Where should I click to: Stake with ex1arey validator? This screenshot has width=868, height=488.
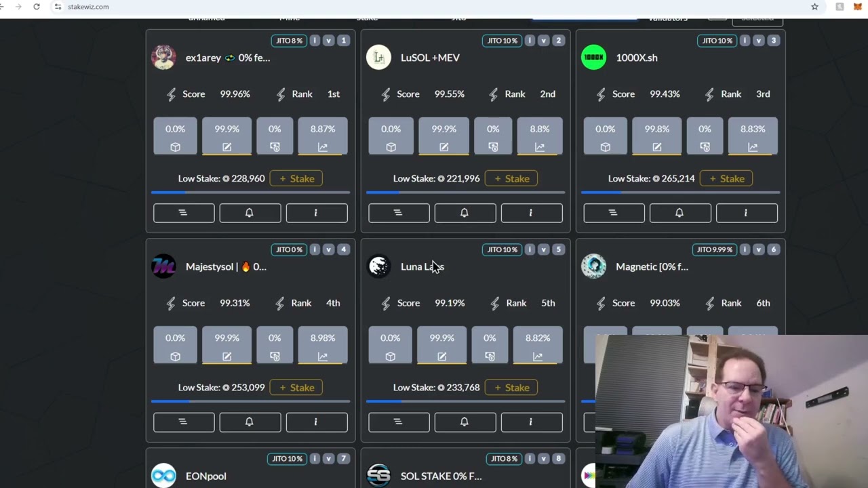click(x=296, y=178)
